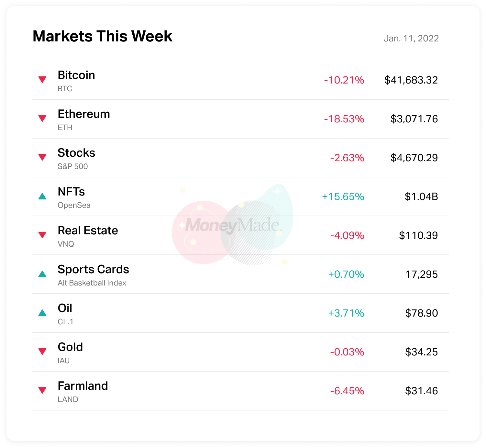This screenshot has width=486, height=448.
Task: Click the Jan. 11, 2022 date
Action: (x=411, y=39)
